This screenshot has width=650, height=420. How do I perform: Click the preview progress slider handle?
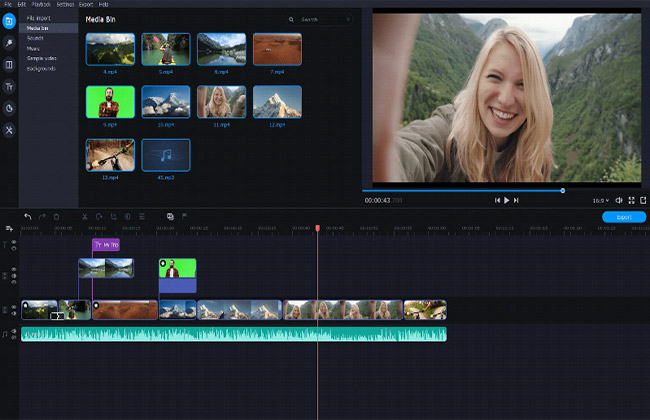click(x=562, y=190)
